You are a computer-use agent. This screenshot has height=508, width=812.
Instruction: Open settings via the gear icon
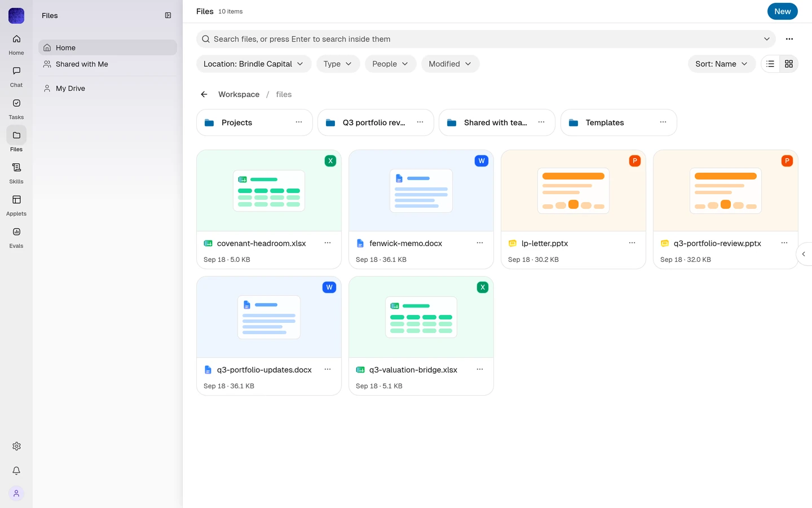tap(16, 446)
